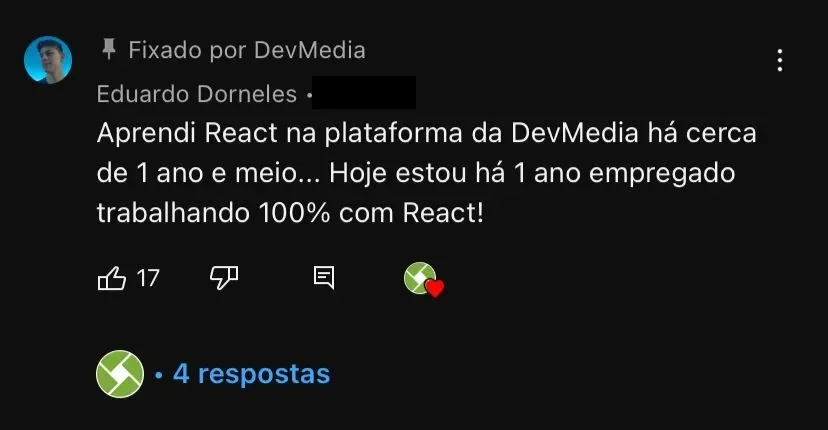
Task: Like the comment with the thumbs-up icon
Action: (x=112, y=278)
